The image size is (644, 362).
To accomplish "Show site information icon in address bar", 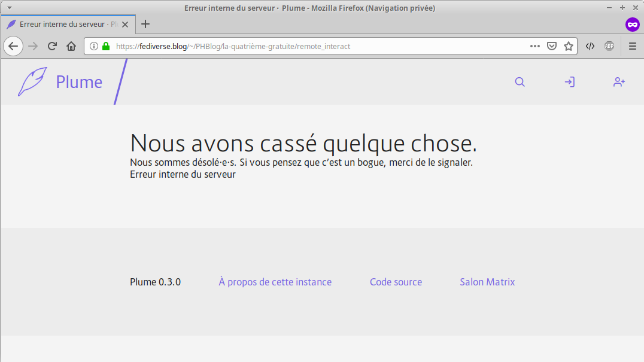I will tap(94, 47).
